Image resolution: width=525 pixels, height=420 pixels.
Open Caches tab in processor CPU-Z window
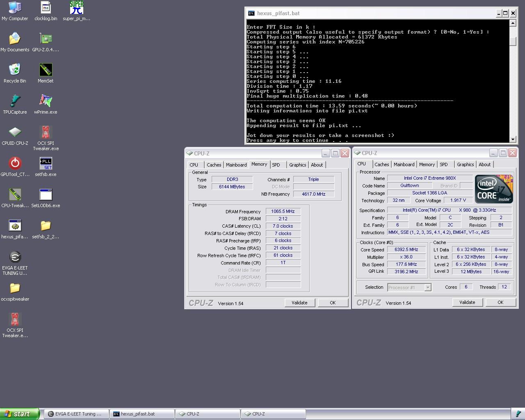pyautogui.click(x=381, y=164)
